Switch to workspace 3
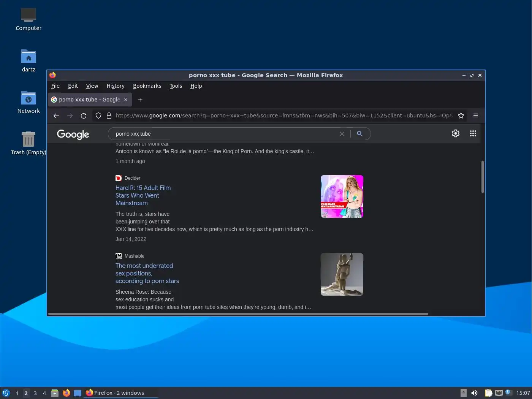Screen dimensions: 532x399 point(35,393)
